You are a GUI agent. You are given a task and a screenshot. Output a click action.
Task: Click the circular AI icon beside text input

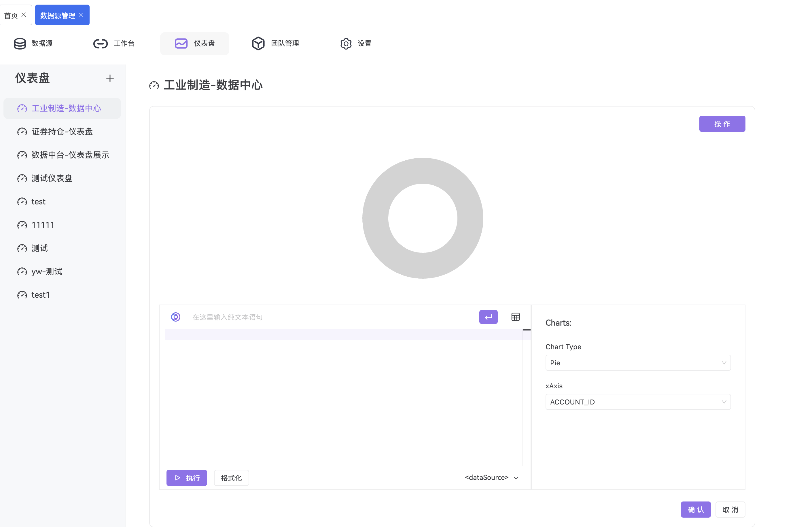pyautogui.click(x=175, y=317)
